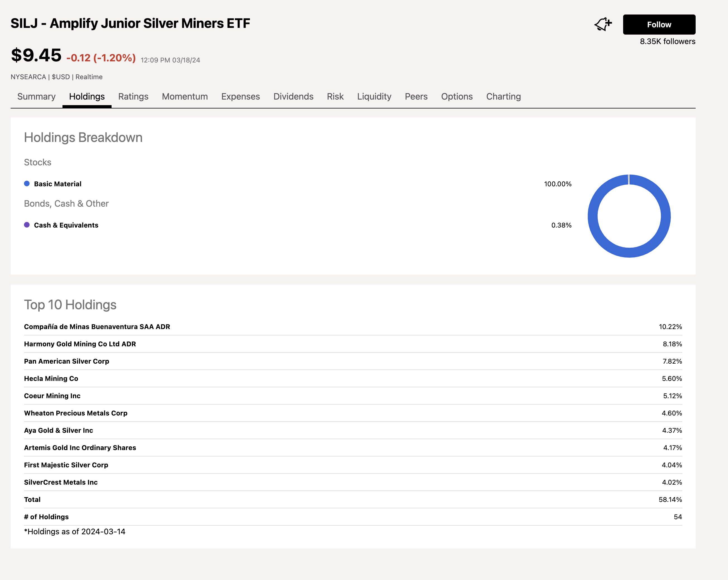Switch to the Ratings tab
Image resolution: width=728 pixels, height=580 pixels.
133,96
